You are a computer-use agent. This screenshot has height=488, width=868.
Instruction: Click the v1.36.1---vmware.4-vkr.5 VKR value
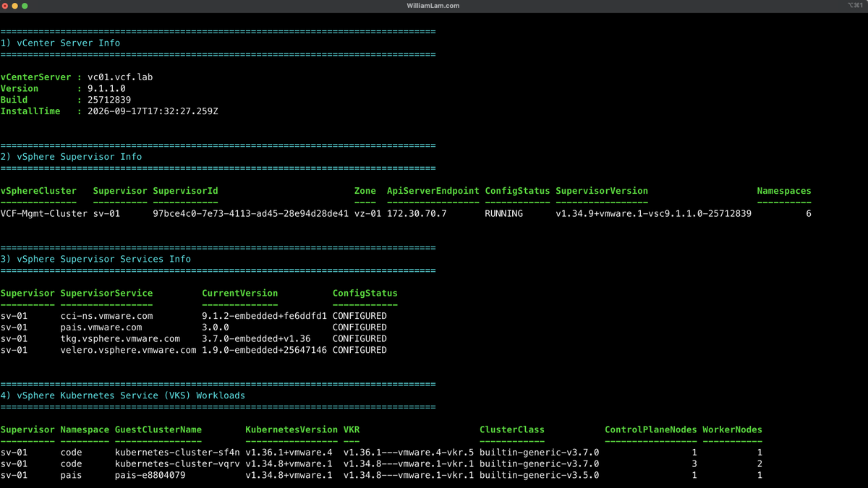click(x=409, y=453)
